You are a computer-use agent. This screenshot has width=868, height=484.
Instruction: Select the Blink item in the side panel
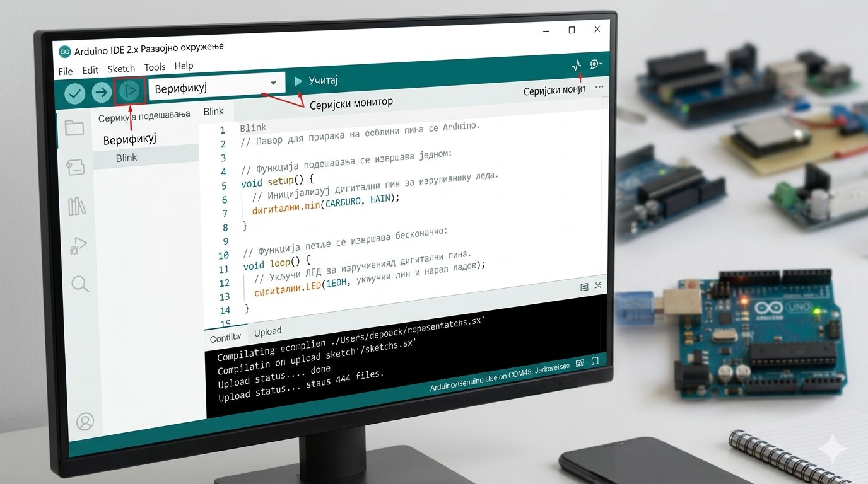pyautogui.click(x=126, y=158)
